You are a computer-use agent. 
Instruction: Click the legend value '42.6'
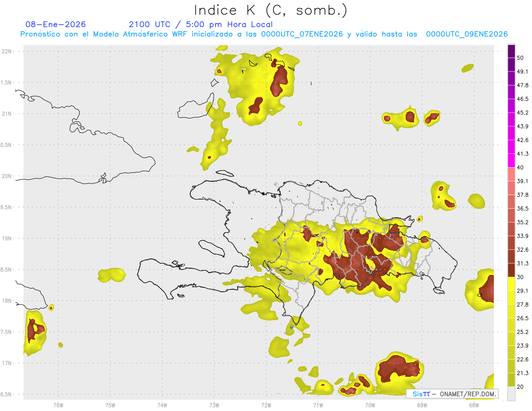[523, 140]
